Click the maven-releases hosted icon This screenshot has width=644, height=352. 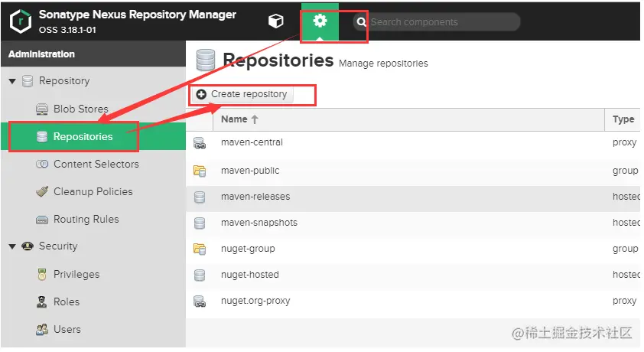200,197
